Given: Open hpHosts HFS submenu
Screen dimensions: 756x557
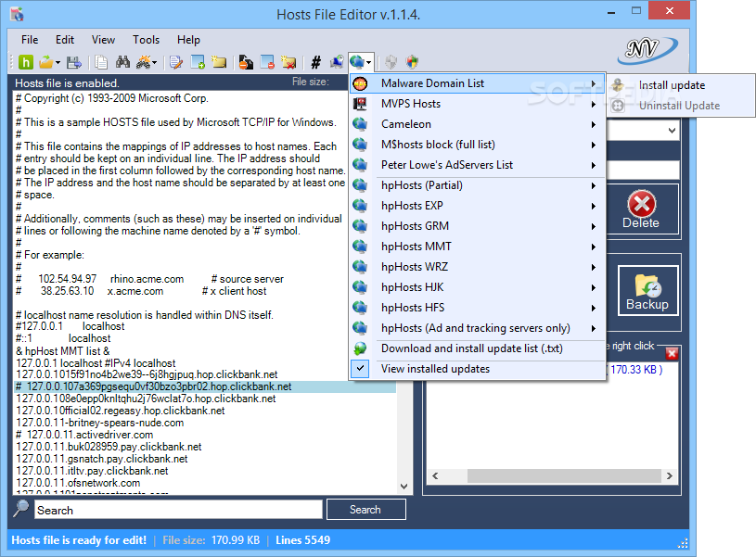Looking at the screenshot, I should [477, 308].
